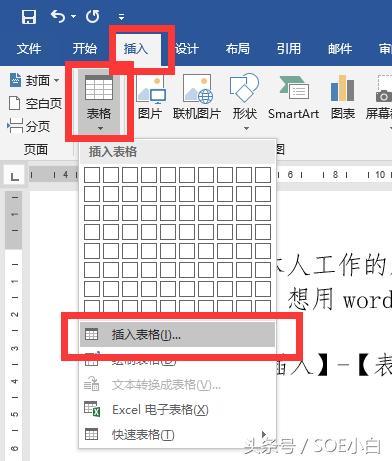
Task: Open the 布局 tab
Action: coord(237,49)
